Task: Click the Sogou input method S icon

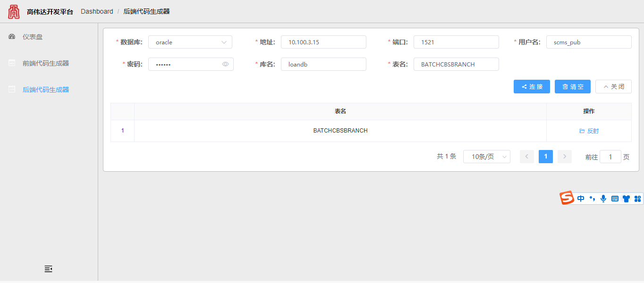Action: (x=567, y=198)
